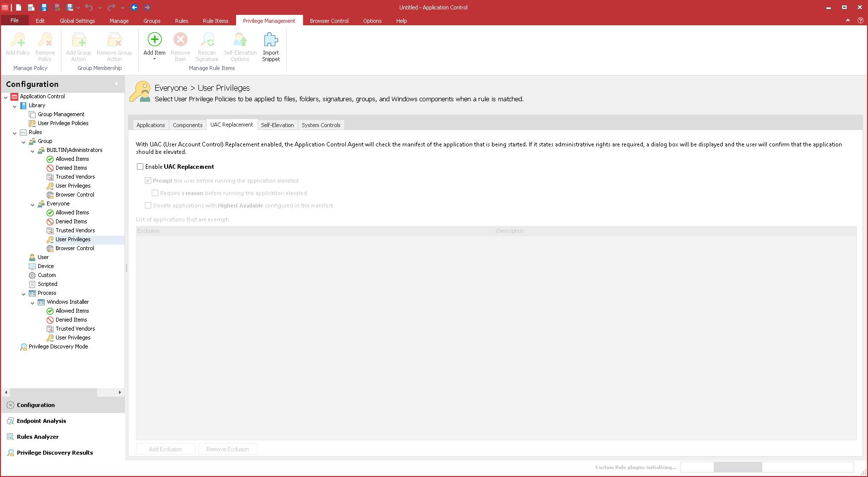868x477 pixels.
Task: Click the save icon in the title bar
Action: click(x=44, y=7)
